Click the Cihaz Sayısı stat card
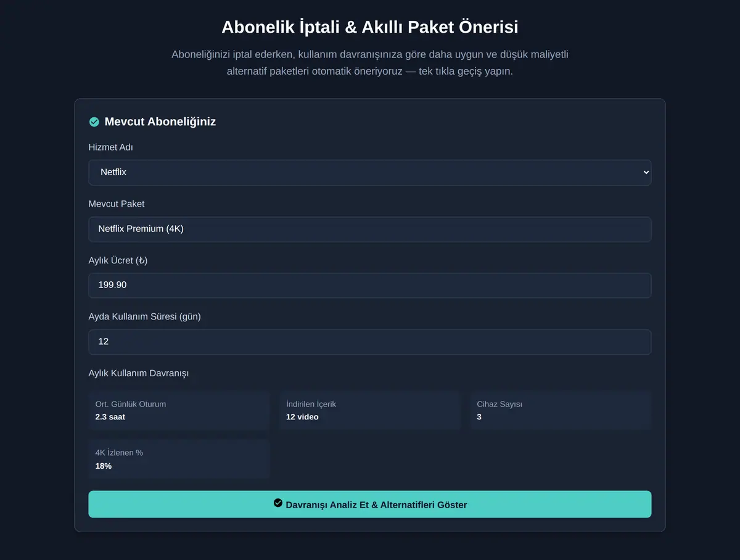Image resolution: width=740 pixels, height=560 pixels. (x=561, y=411)
